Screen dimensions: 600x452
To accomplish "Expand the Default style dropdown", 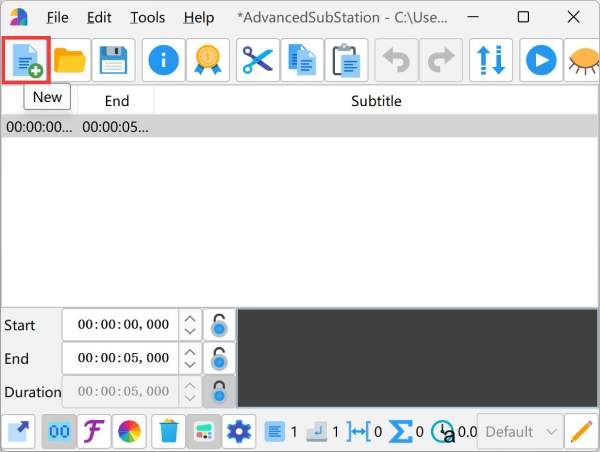I will point(520,432).
